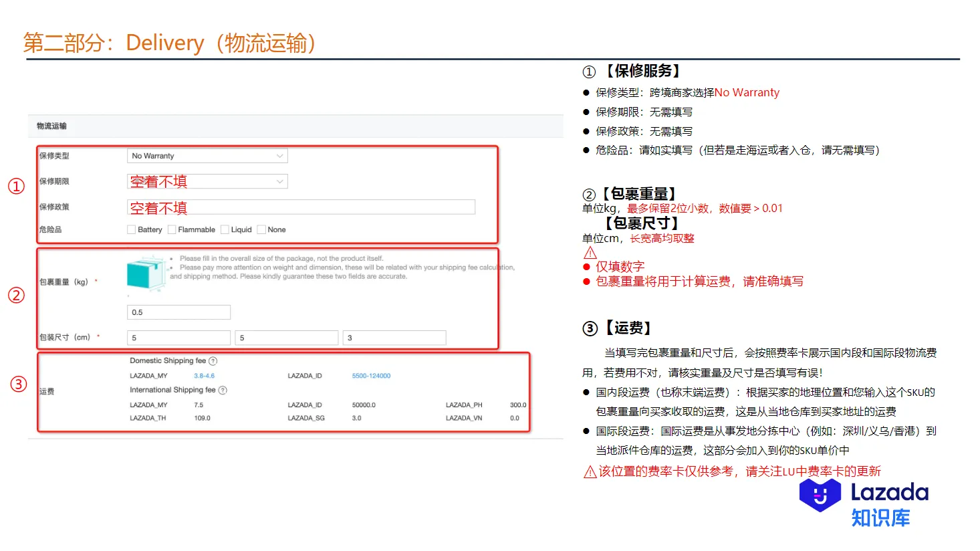Click the 保修政策 warranty policy text field
This screenshot has height=551, width=980.
[300, 207]
